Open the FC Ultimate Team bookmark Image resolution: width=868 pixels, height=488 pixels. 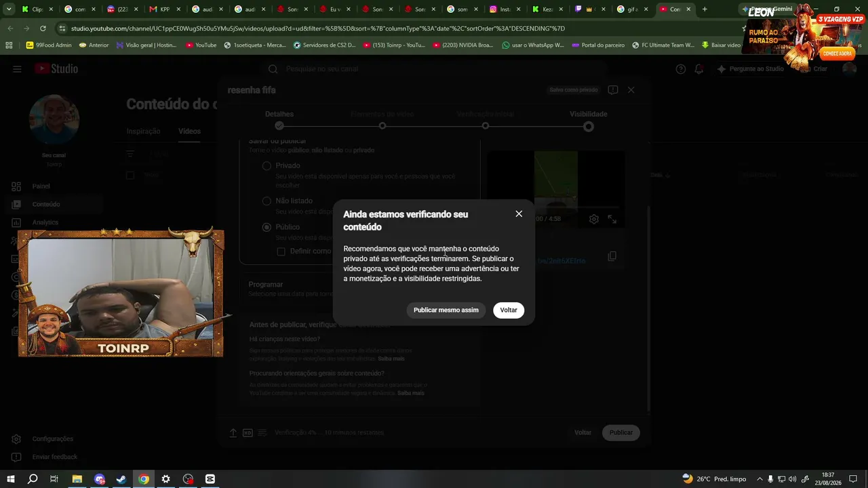click(x=663, y=45)
